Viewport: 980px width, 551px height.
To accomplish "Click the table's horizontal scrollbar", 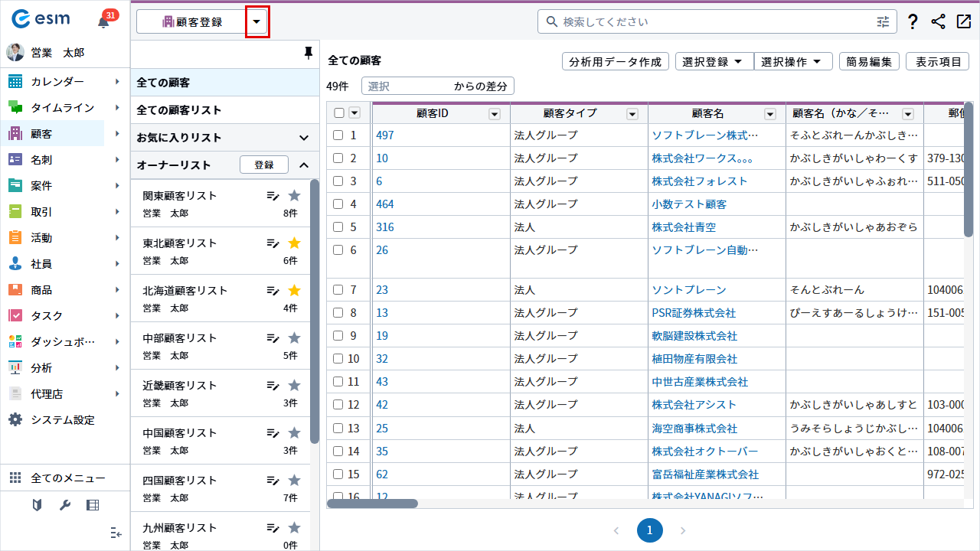I will click(373, 504).
